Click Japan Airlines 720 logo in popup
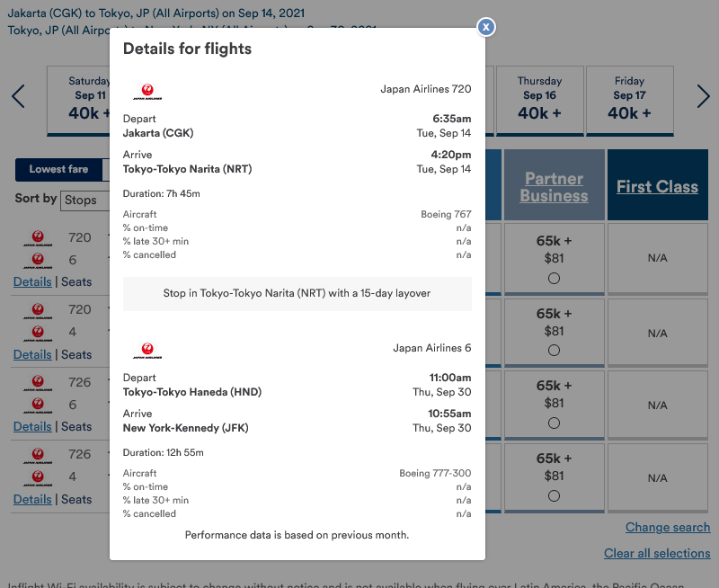Image resolution: width=719 pixels, height=588 pixels. pyautogui.click(x=147, y=92)
